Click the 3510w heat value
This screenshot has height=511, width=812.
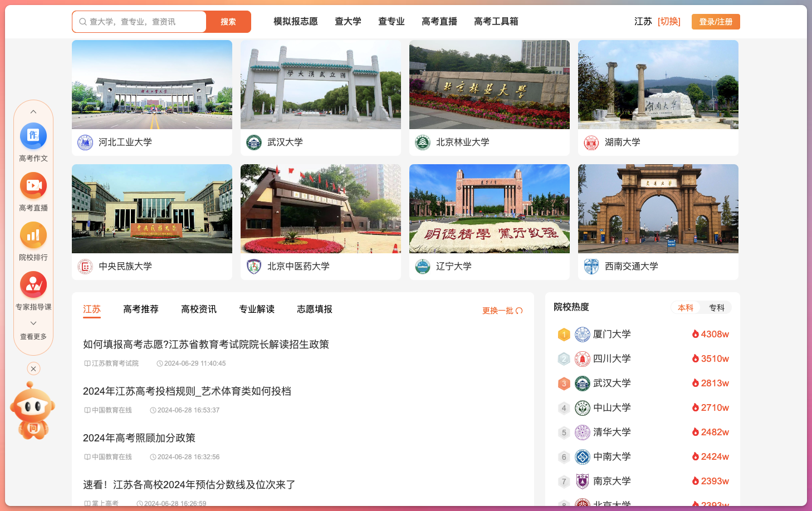715,358
